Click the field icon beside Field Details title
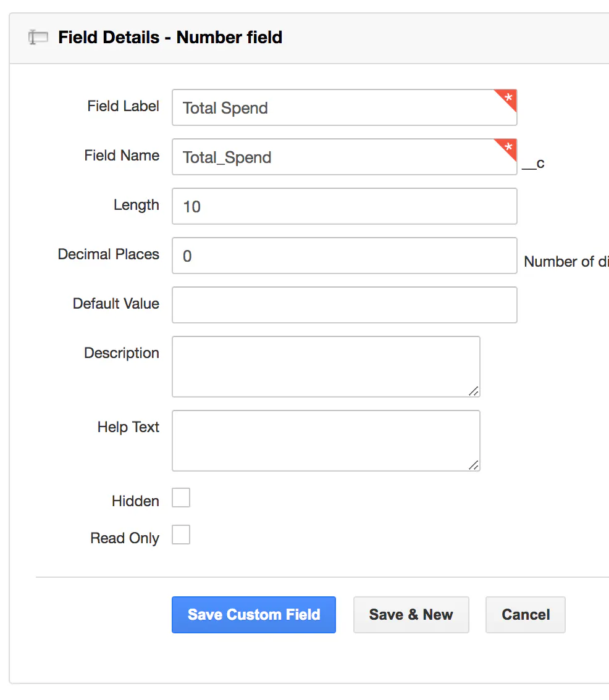The image size is (609, 700). [38, 38]
